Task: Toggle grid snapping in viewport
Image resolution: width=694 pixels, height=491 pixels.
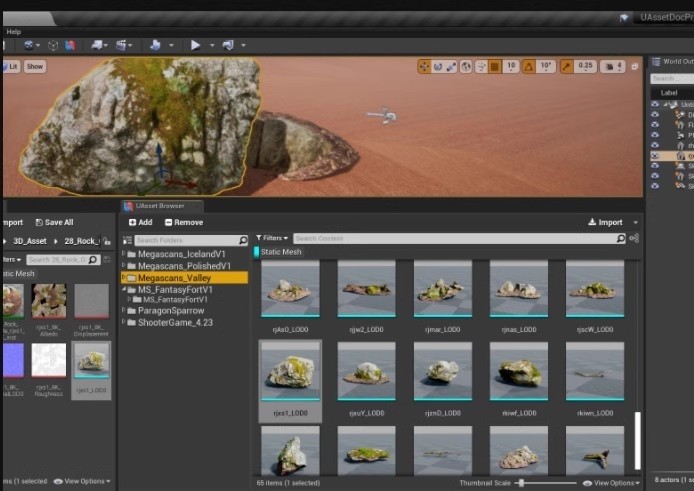Action: point(495,67)
